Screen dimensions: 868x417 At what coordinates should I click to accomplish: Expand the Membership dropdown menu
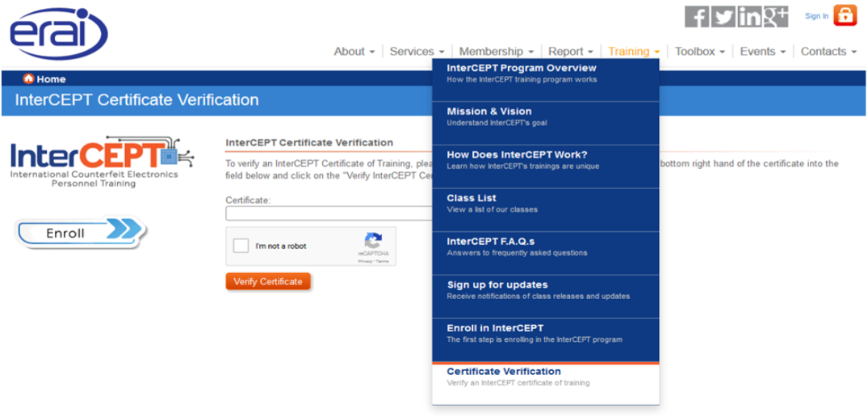[x=497, y=52]
